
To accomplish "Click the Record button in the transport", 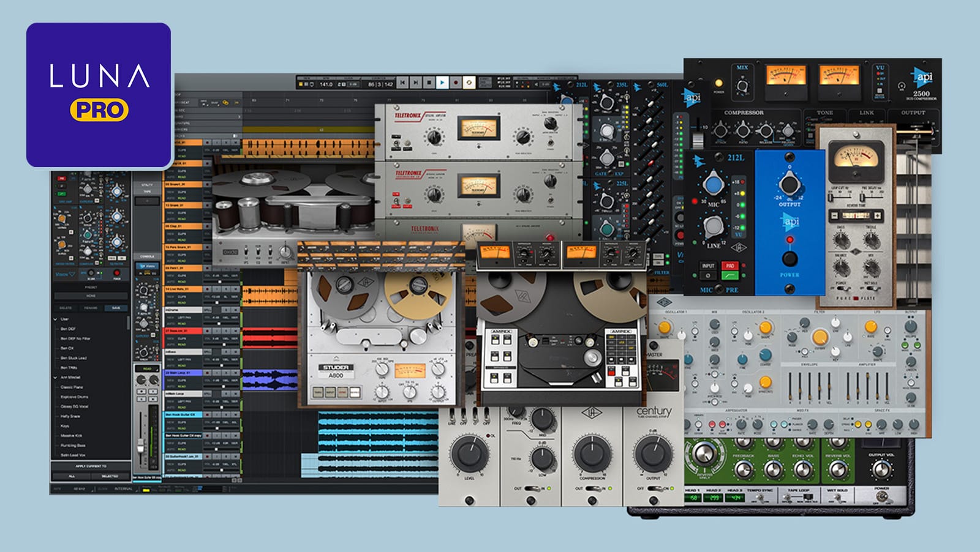I will (x=456, y=83).
